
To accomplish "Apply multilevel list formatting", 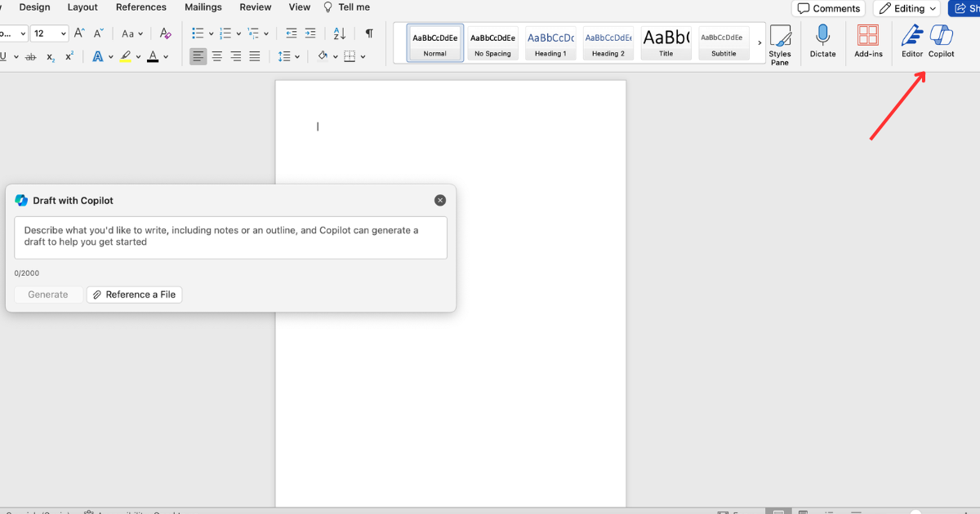I will coord(253,33).
